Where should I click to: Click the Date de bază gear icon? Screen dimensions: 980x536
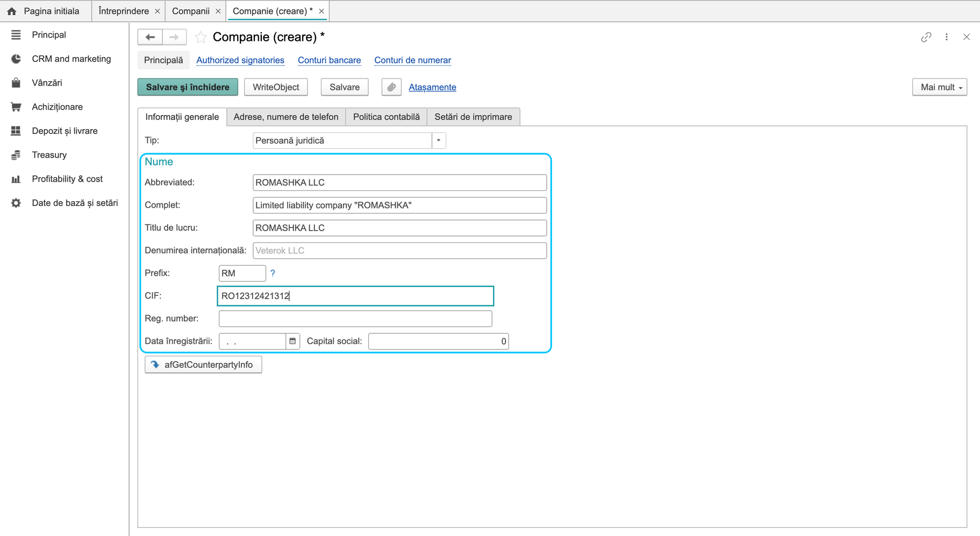(16, 203)
